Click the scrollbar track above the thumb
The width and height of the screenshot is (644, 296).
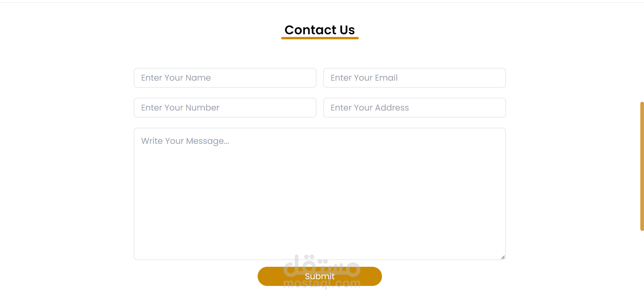(642, 50)
